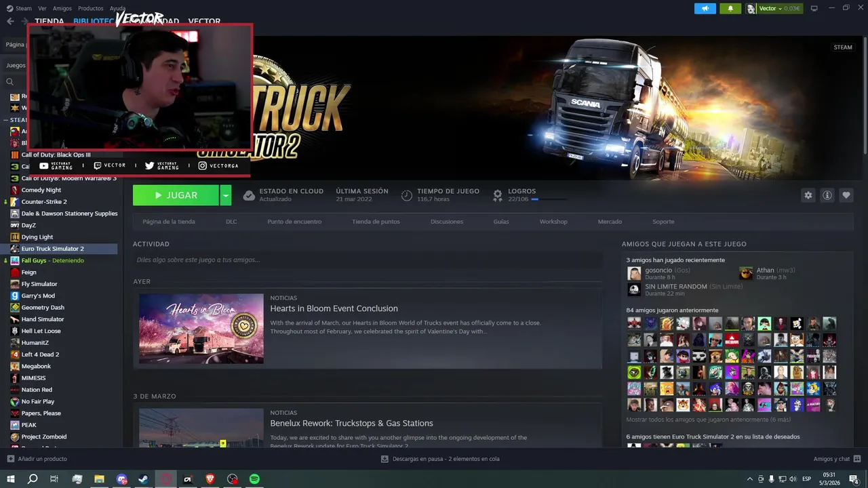Open the Soporte tab
Screen dimensions: 868x488
coord(663,222)
